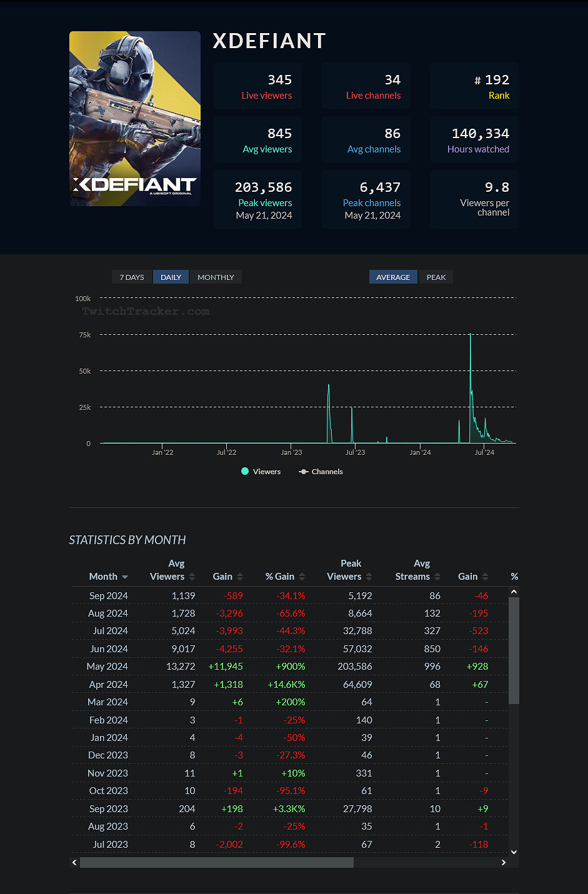The width and height of the screenshot is (588, 894).
Task: Click sort icon on streams Gain column
Action: (x=485, y=577)
